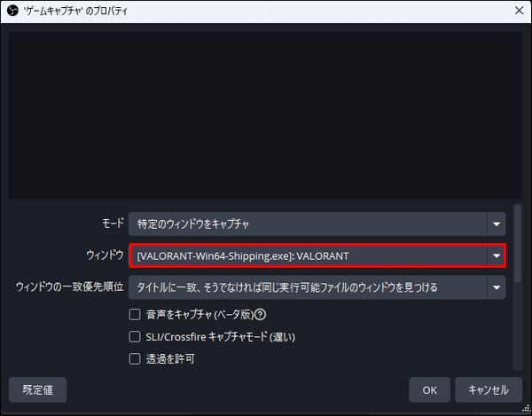Click the キャンセル button
This screenshot has height=416, width=532.
[x=489, y=389]
